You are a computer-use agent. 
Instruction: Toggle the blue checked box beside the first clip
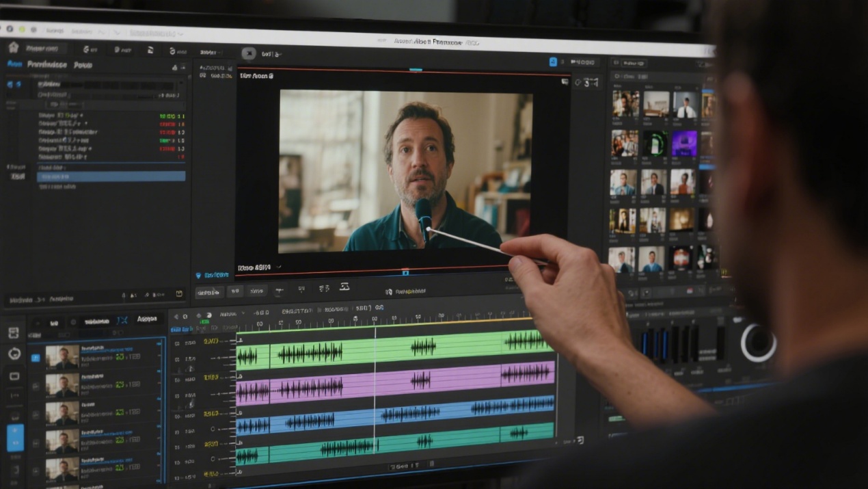click(x=36, y=357)
